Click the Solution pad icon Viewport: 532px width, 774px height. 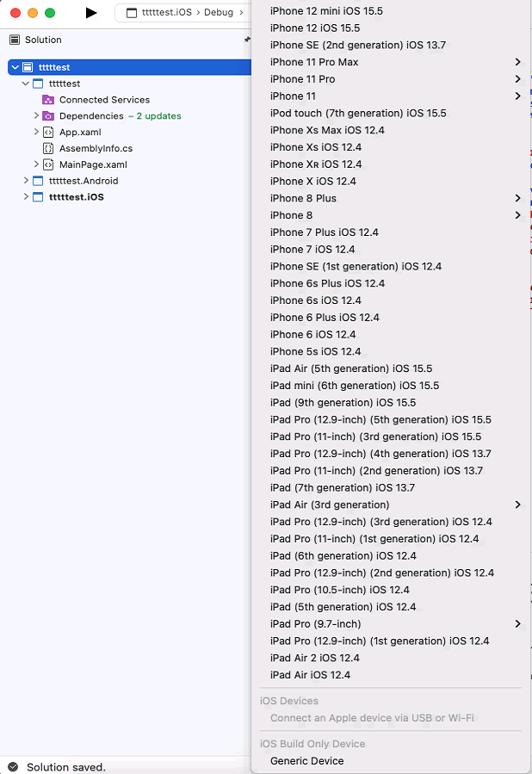coord(14,39)
